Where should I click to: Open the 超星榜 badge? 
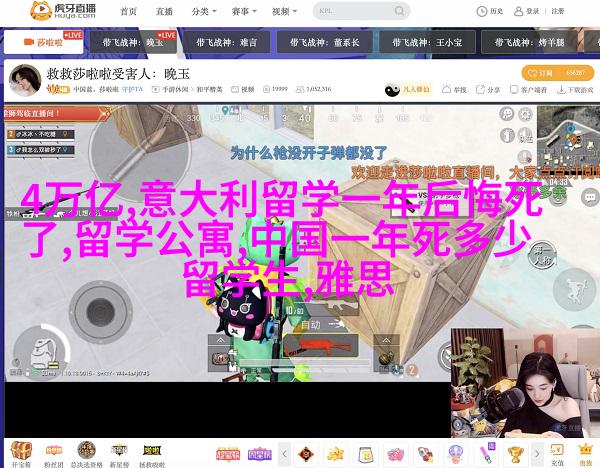click(x=228, y=454)
